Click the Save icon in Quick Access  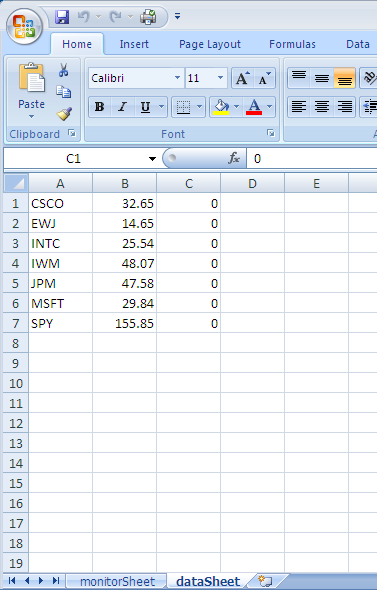[62, 17]
